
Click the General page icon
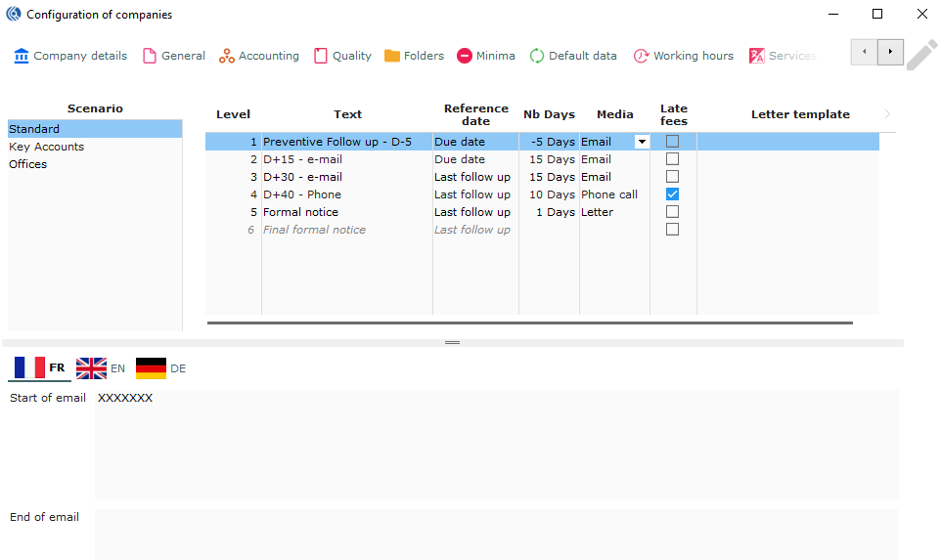click(x=150, y=56)
